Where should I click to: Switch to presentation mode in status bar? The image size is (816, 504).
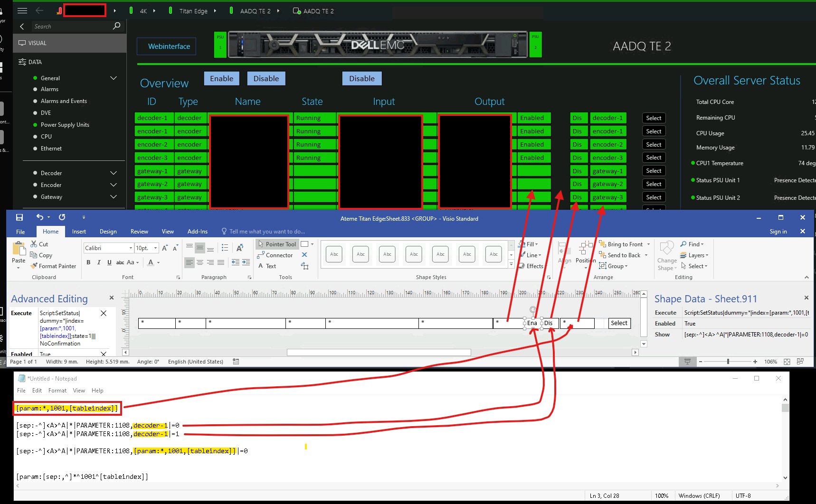687,362
